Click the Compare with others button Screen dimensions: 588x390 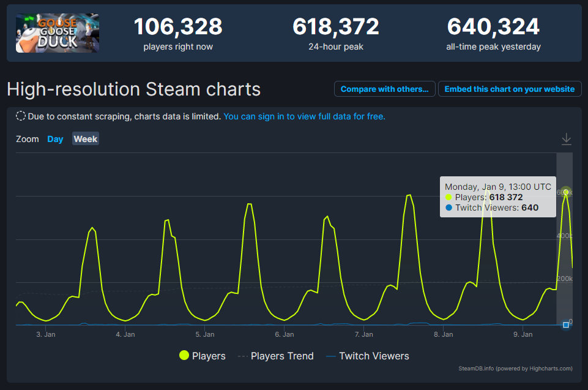click(x=384, y=89)
